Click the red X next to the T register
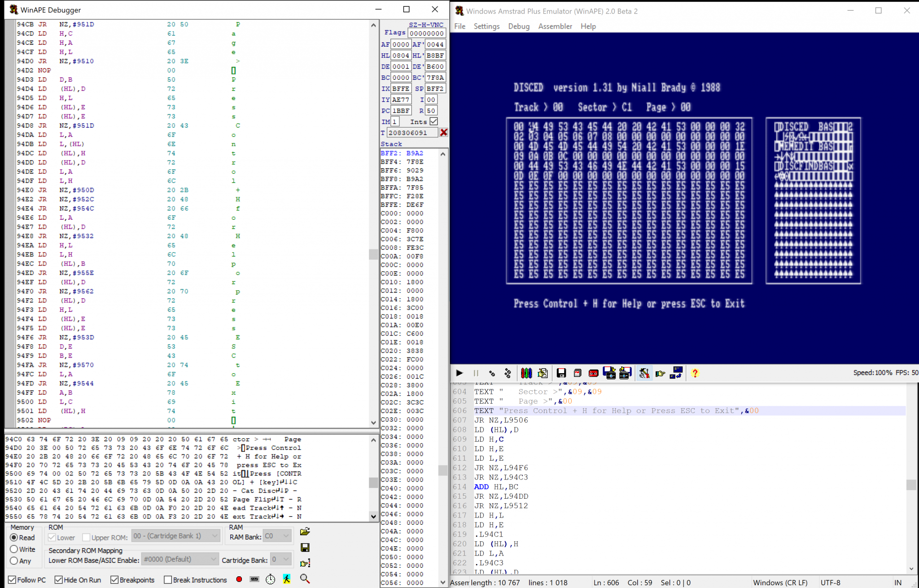This screenshot has width=919, height=588. tap(444, 132)
